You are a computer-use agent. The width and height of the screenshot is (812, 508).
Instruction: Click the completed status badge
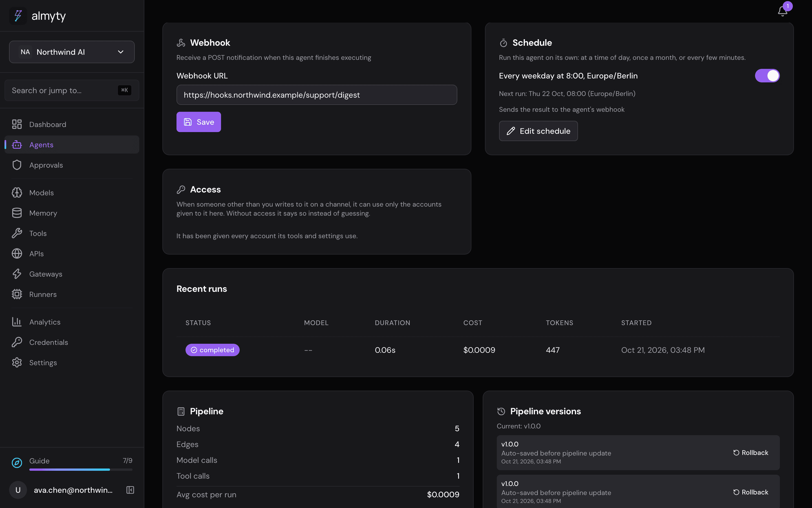212,350
